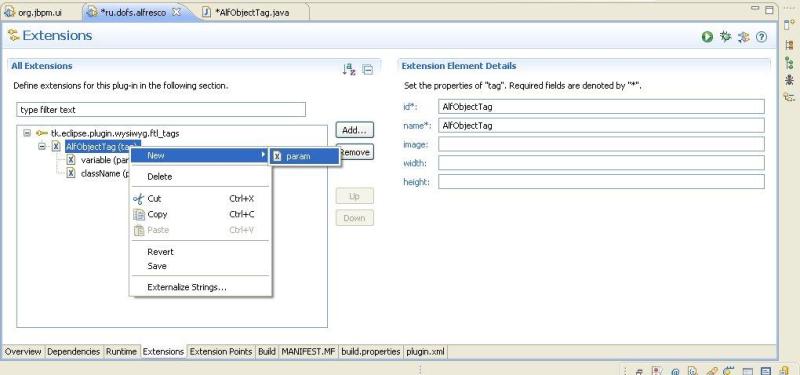Screen dimensions: 800x375
Task: Click the Open Perspective icon in the right sidebar
Action: (789, 24)
